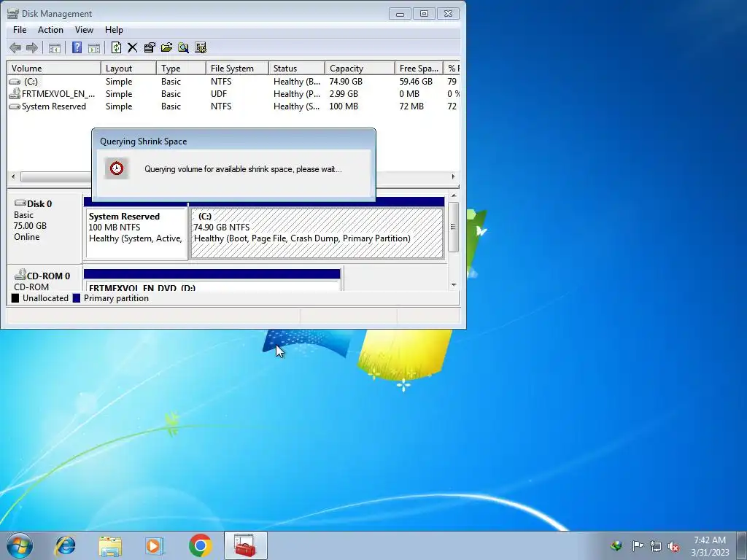Open the File menu
The width and height of the screenshot is (747, 560).
coord(20,29)
